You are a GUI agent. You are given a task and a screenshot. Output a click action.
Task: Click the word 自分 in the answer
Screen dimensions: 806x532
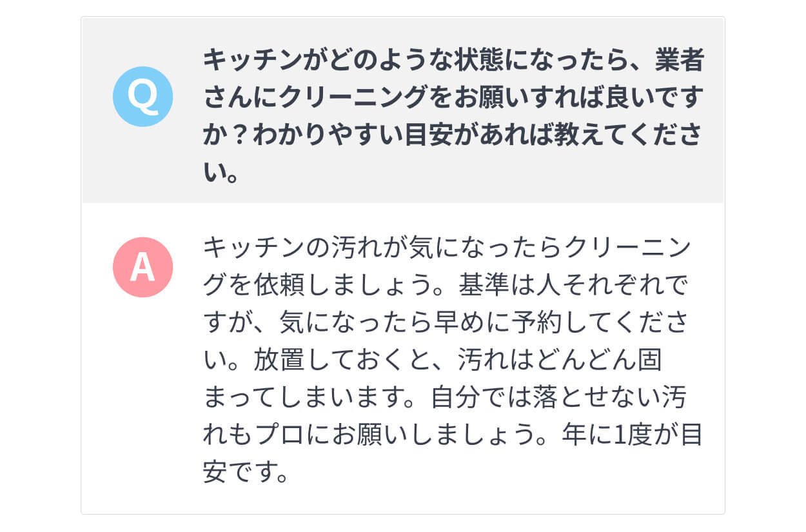pos(457,398)
